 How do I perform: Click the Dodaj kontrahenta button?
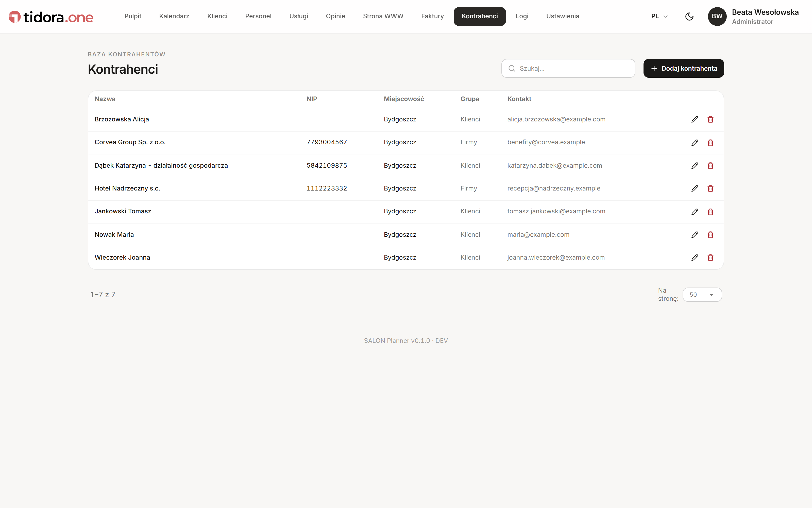684,68
